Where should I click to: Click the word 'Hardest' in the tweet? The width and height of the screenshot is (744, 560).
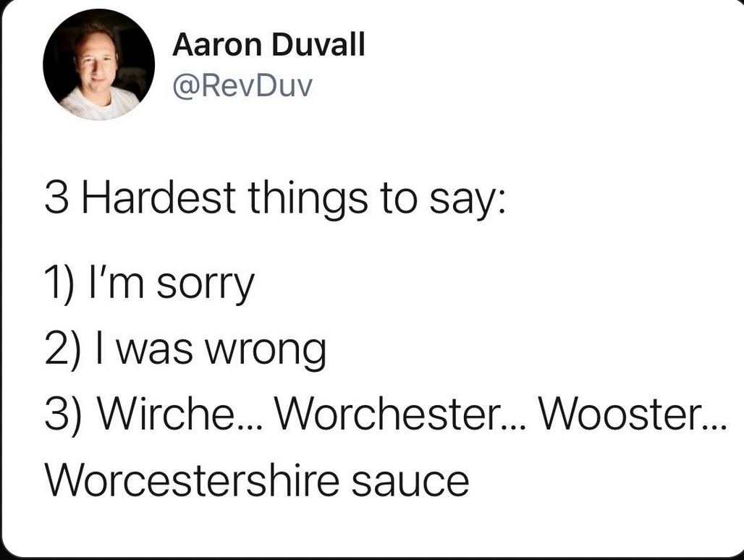click(x=159, y=197)
